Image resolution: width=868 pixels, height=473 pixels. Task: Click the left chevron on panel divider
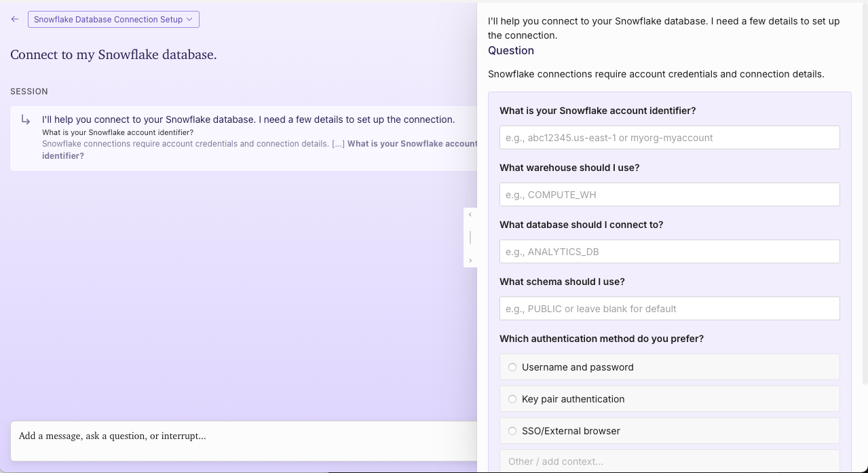(x=470, y=214)
